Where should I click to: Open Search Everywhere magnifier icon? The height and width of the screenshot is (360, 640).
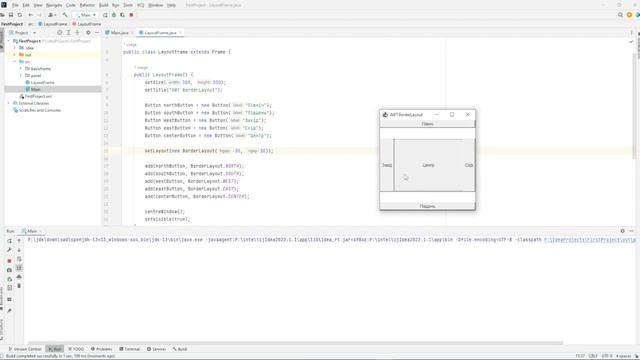tap(620, 15)
